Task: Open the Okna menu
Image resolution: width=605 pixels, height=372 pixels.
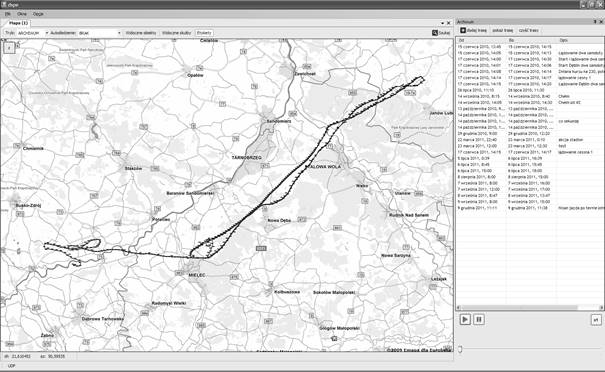Action: (x=22, y=14)
